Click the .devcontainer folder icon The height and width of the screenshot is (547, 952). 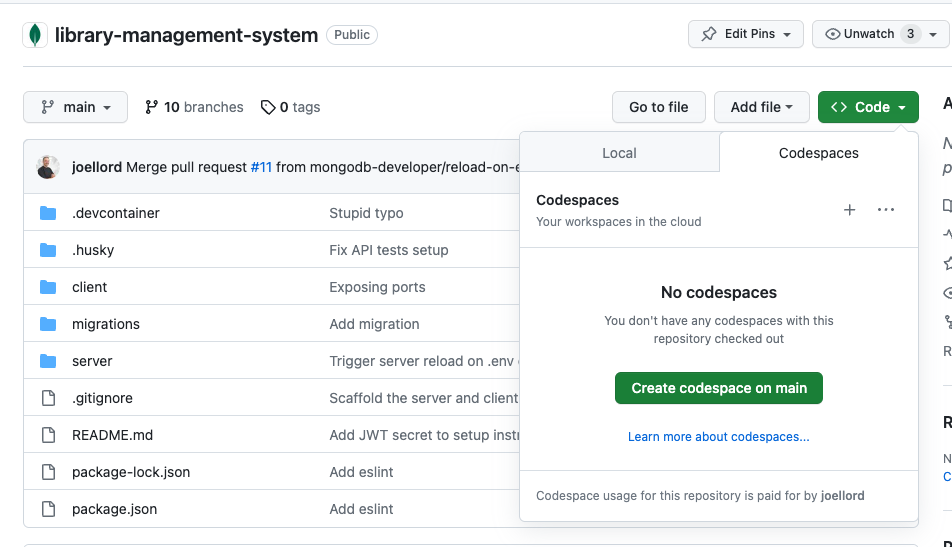pos(48,213)
